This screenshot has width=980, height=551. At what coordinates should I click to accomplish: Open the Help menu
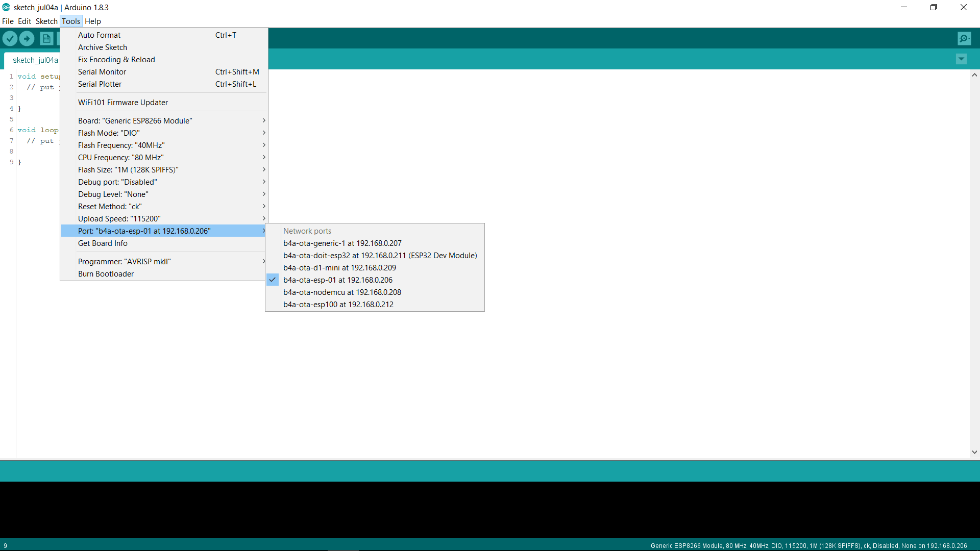(x=92, y=21)
